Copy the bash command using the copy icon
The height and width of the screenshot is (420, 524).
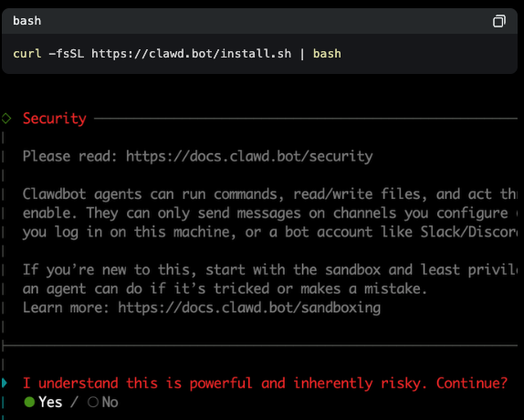coord(499,21)
